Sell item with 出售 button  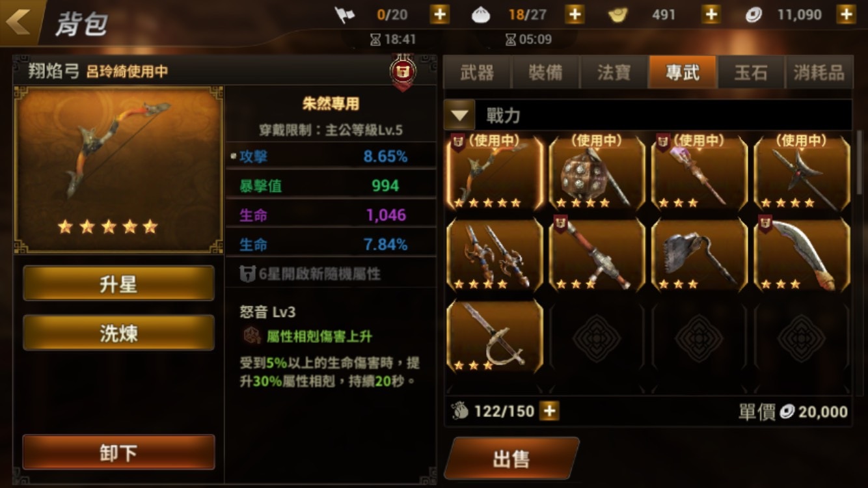coord(511,459)
